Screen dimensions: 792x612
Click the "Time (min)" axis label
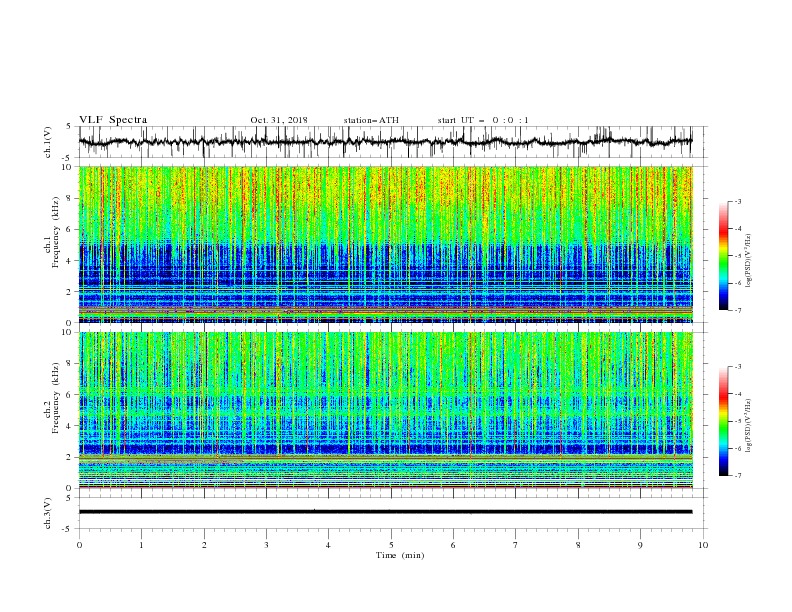(x=400, y=555)
